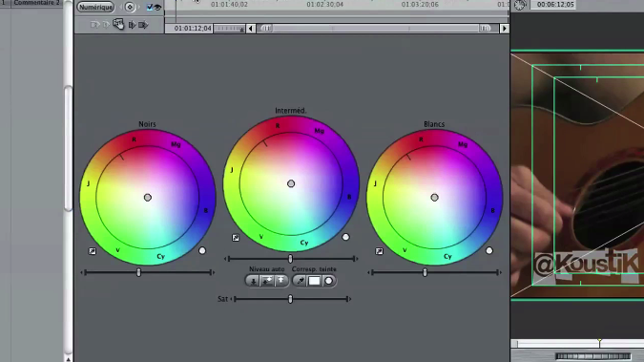Reset the Corresp. teinte match color

click(328, 281)
